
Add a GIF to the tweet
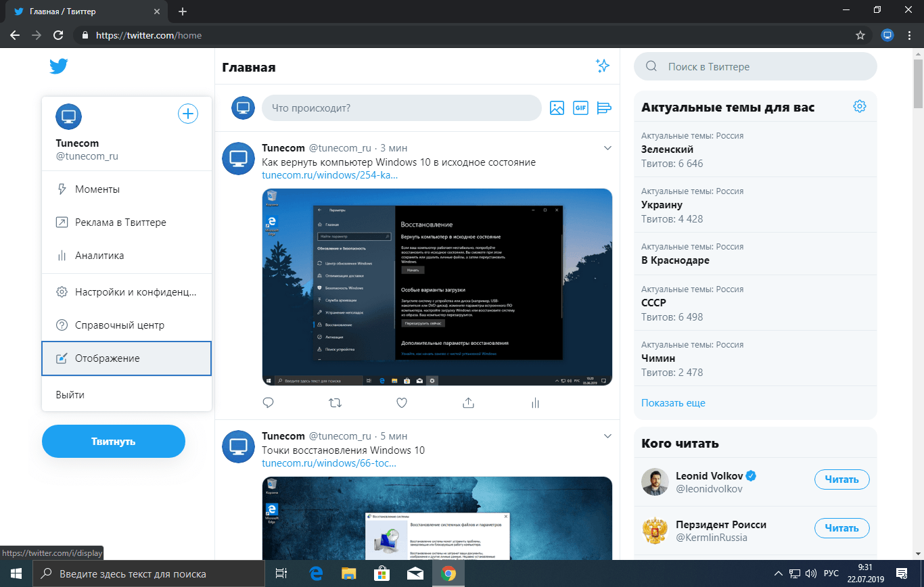pyautogui.click(x=580, y=108)
